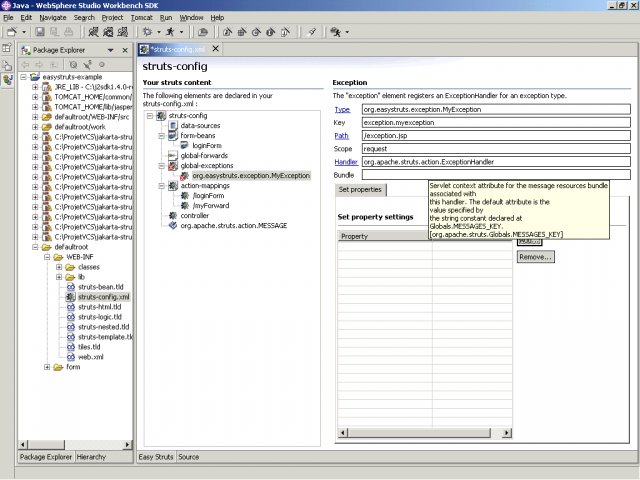This screenshot has width=640, height=480.
Task: Click the struts-config.xml file icon in explorer
Action: pyautogui.click(x=71, y=297)
